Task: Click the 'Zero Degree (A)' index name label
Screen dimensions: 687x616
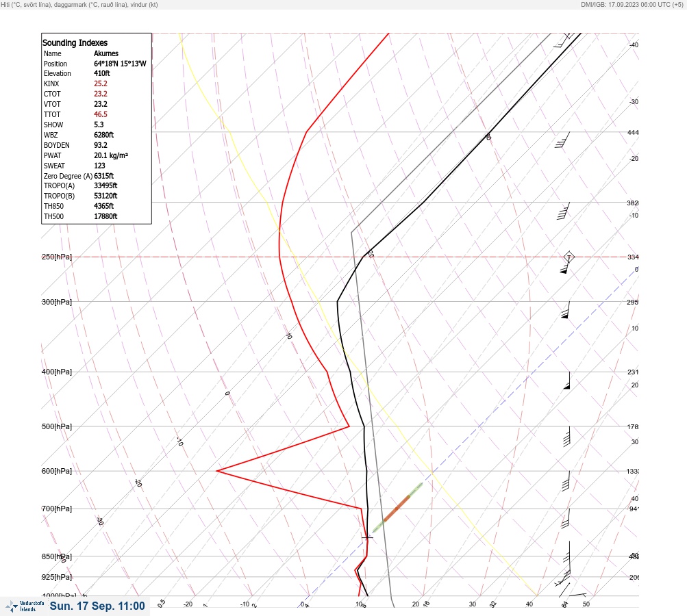Action: click(x=68, y=176)
